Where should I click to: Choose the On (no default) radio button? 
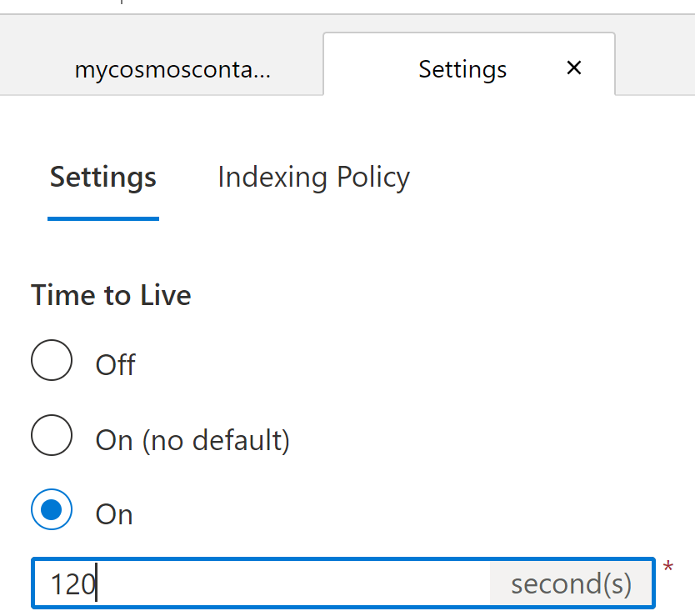52,435
